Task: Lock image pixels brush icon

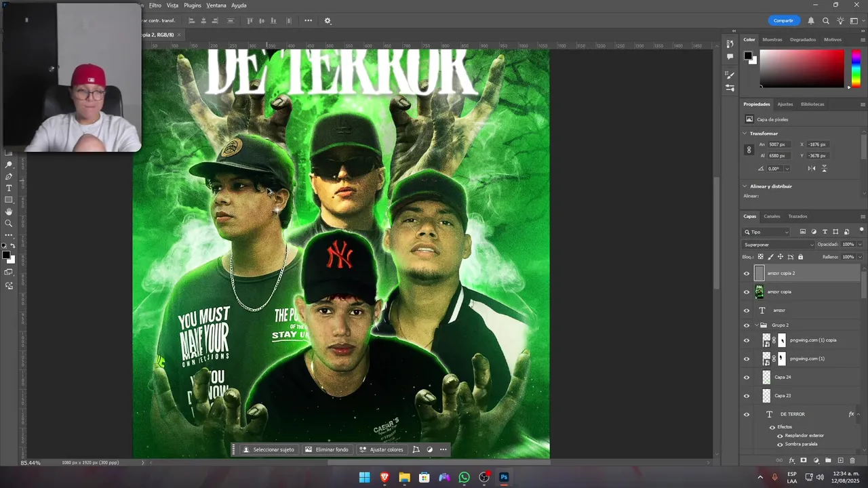Action: click(x=770, y=257)
